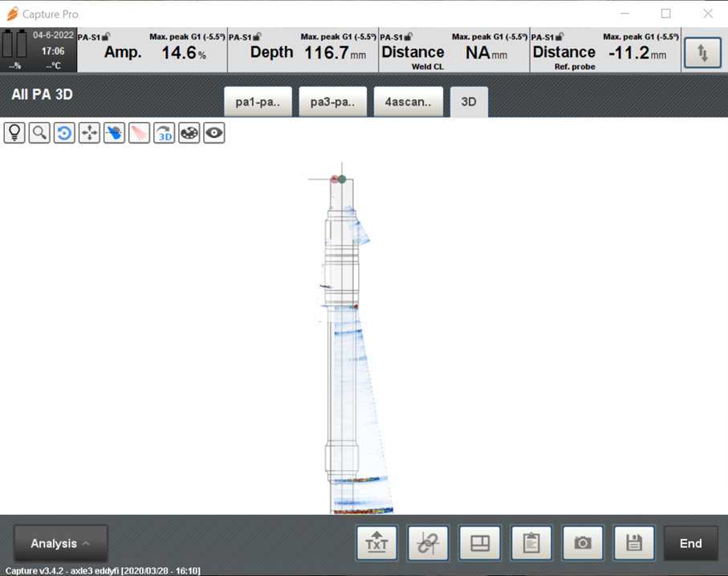This screenshot has height=576, width=728.
Task: Click the Capture v3.4.2 status text
Action: 103,570
